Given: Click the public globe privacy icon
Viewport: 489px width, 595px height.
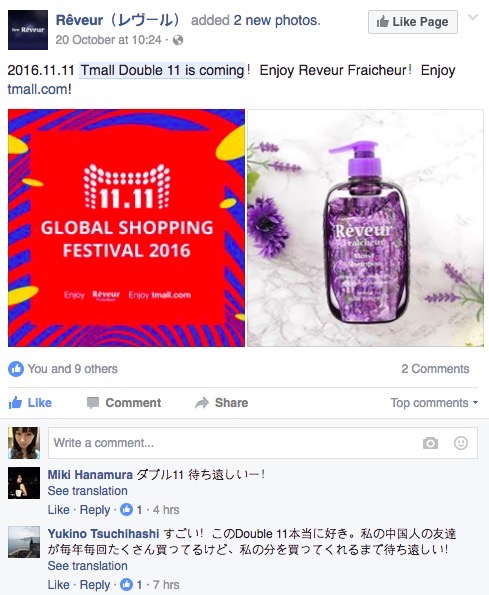Looking at the screenshot, I should click(178, 40).
